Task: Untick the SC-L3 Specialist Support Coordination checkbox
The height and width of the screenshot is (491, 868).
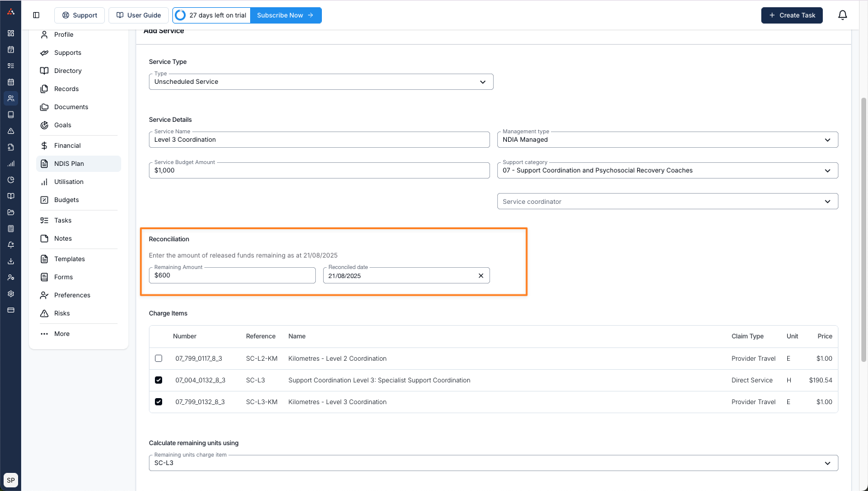Action: pyautogui.click(x=159, y=380)
